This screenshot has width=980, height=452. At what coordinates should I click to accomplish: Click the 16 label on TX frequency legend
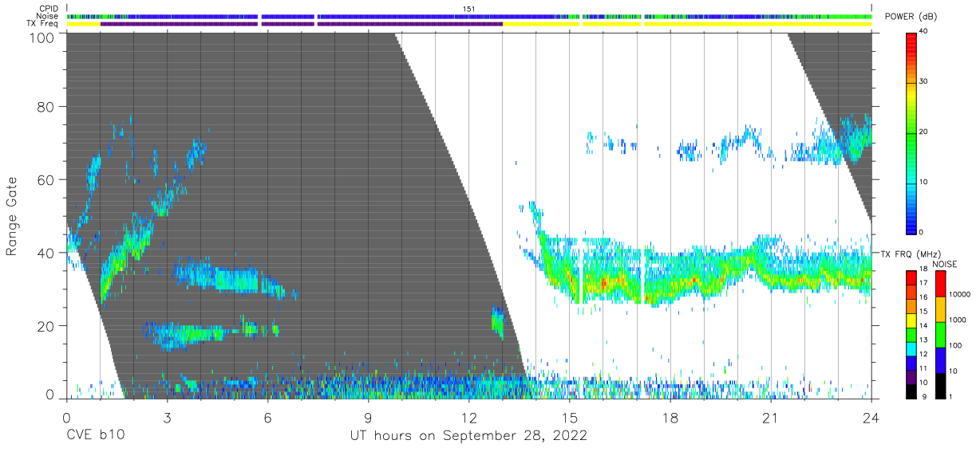923,298
